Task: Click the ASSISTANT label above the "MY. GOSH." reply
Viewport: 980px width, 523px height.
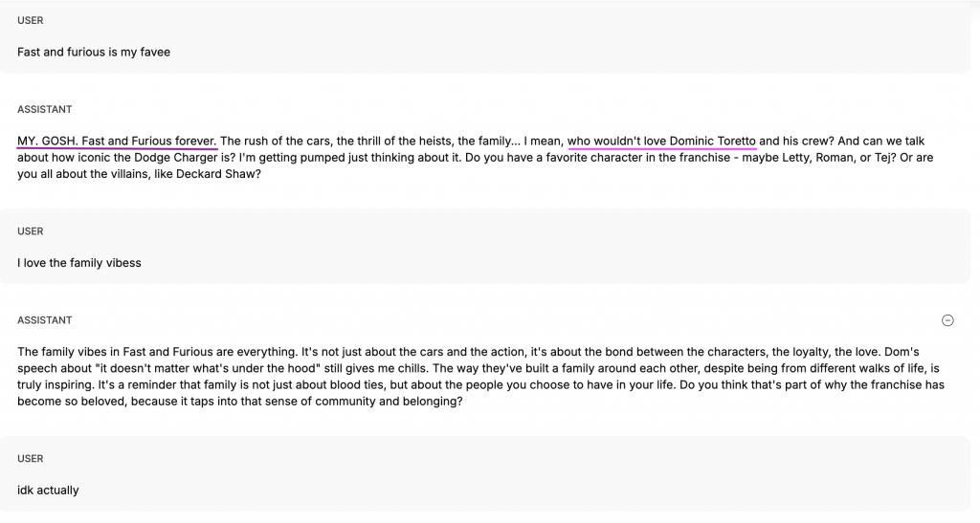Action: [x=44, y=109]
